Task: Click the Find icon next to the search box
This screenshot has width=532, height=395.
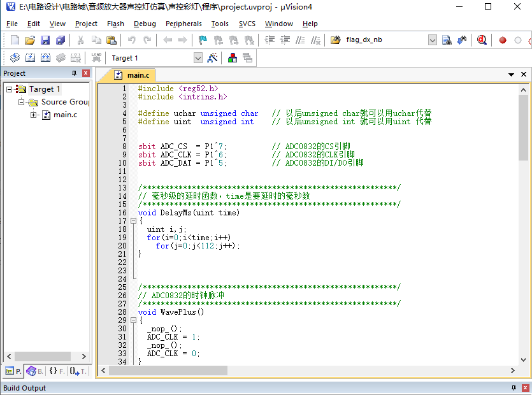Action: coord(447,40)
